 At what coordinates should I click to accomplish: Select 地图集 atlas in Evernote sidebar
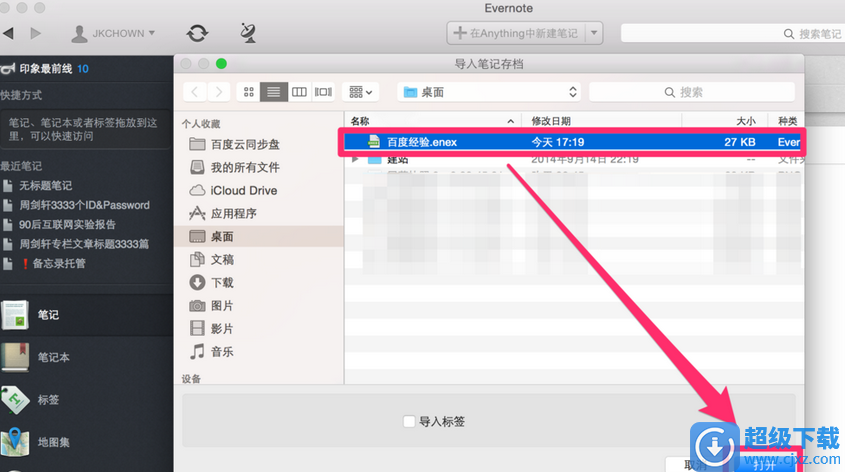pyautogui.click(x=86, y=442)
